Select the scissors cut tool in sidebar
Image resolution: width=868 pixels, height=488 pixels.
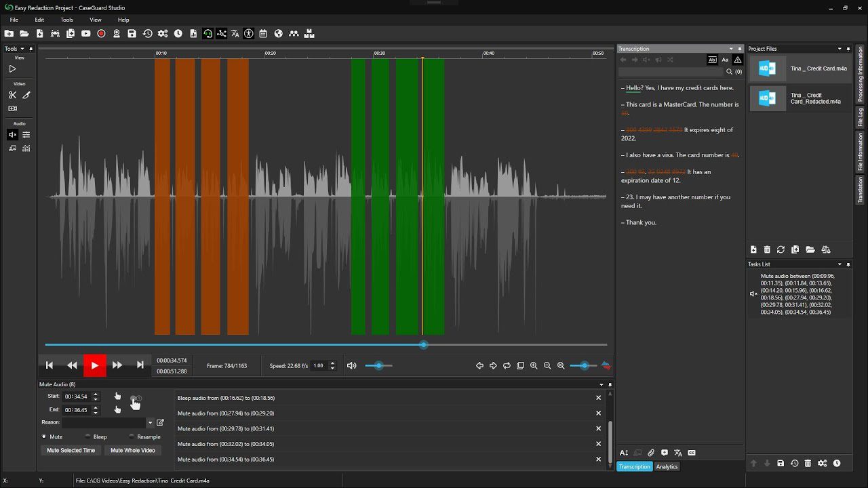point(12,95)
